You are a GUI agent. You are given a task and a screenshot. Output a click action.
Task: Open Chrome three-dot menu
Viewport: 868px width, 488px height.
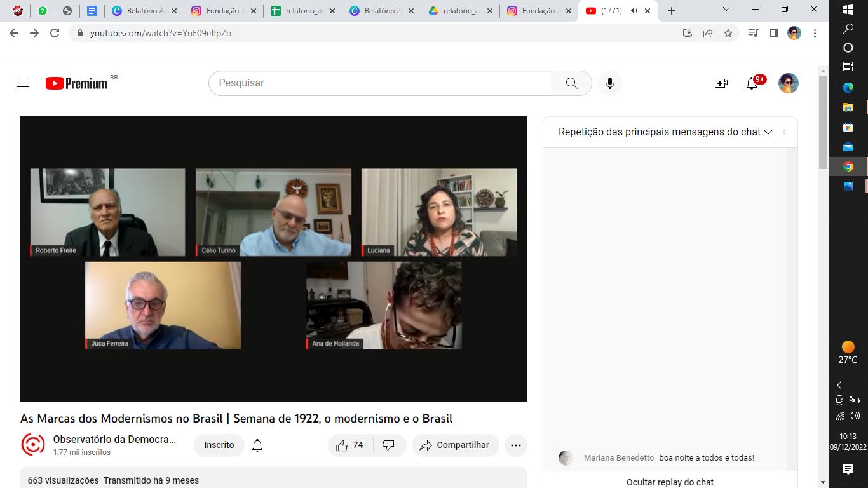pyautogui.click(x=815, y=33)
